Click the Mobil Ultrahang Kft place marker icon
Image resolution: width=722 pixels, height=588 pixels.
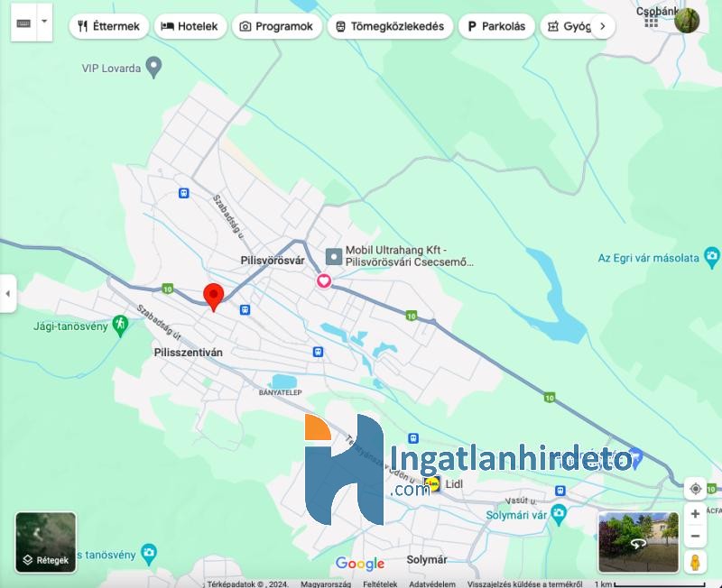tap(334, 256)
